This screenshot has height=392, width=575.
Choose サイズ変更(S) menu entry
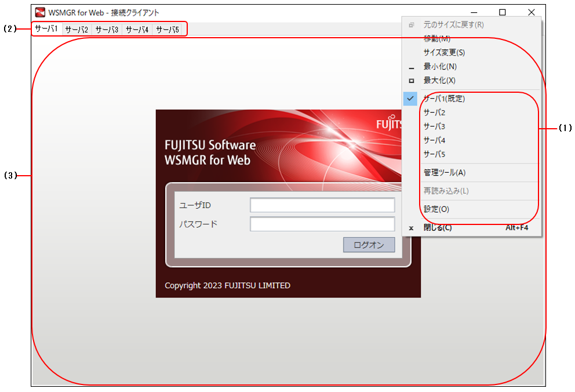pyautogui.click(x=443, y=53)
